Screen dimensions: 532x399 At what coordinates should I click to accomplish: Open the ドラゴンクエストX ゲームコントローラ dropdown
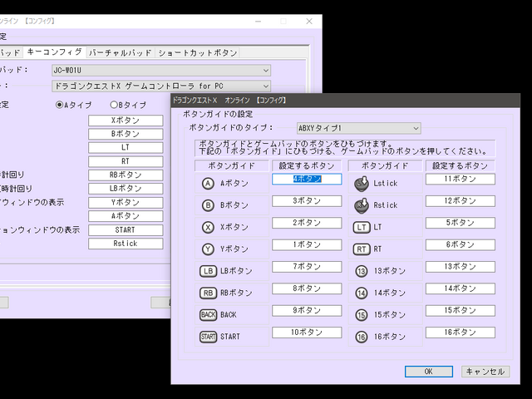click(161, 86)
